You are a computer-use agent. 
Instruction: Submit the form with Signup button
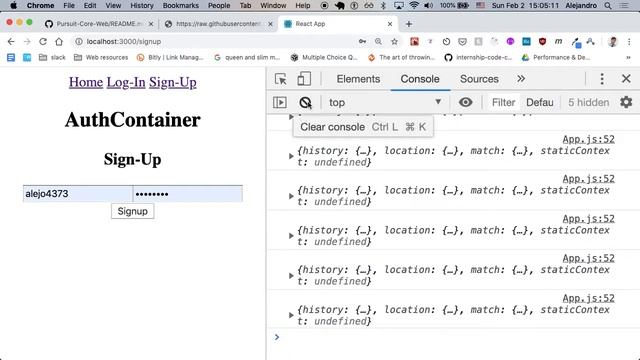click(132, 211)
